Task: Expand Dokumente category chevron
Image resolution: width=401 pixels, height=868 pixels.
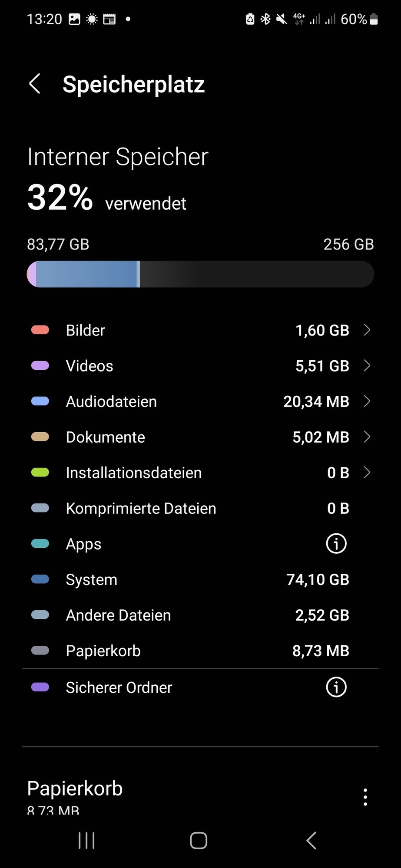Action: (x=367, y=437)
